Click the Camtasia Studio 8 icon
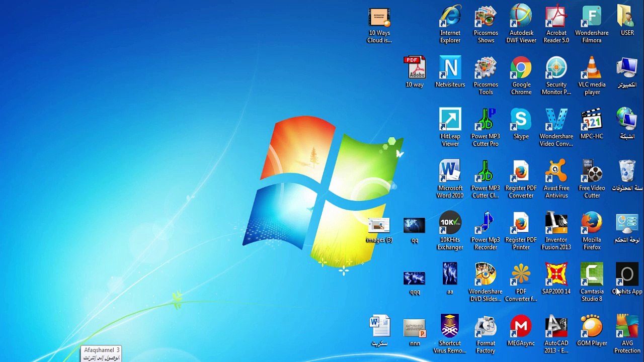Screen dimensions: 644x362 click(x=592, y=283)
